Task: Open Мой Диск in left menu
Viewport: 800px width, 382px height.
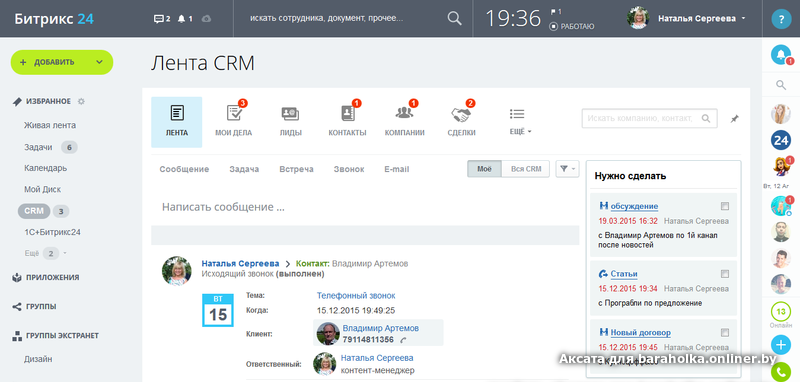Action: [x=42, y=189]
